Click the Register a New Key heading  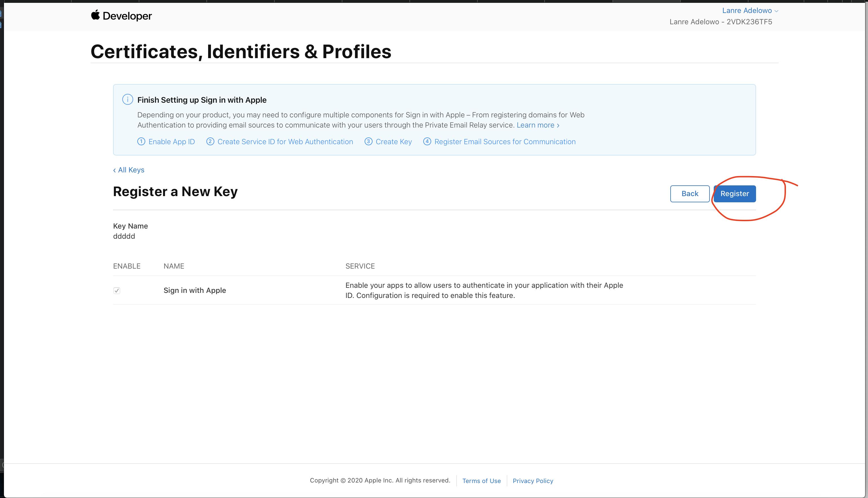pos(175,192)
